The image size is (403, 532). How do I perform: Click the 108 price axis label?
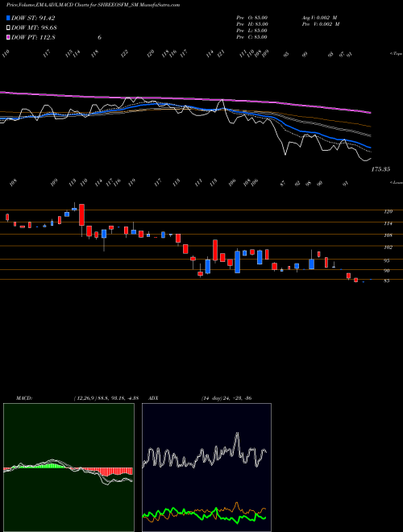[x=388, y=235]
